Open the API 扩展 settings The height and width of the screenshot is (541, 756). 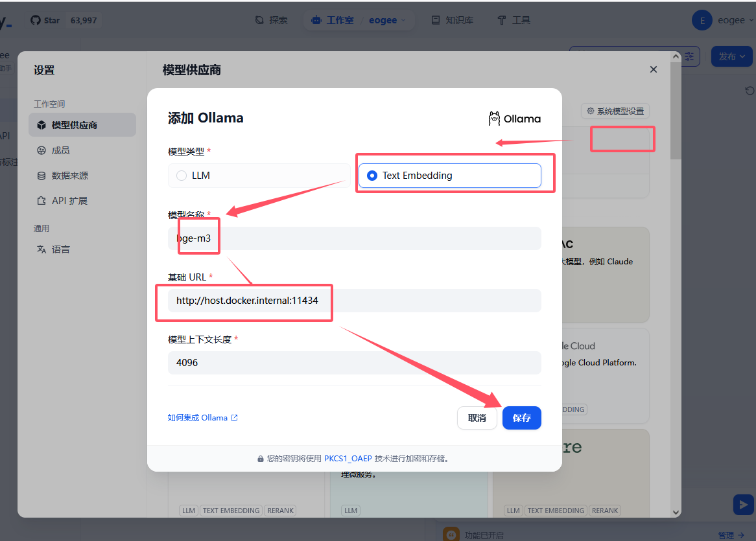[x=63, y=201]
